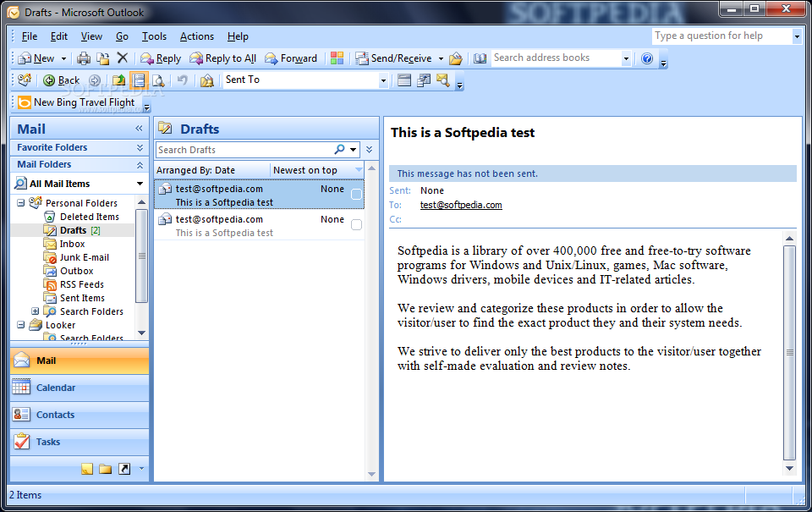The width and height of the screenshot is (812, 512).
Task: Switch to Tasks in navigation pane
Action: 80,442
